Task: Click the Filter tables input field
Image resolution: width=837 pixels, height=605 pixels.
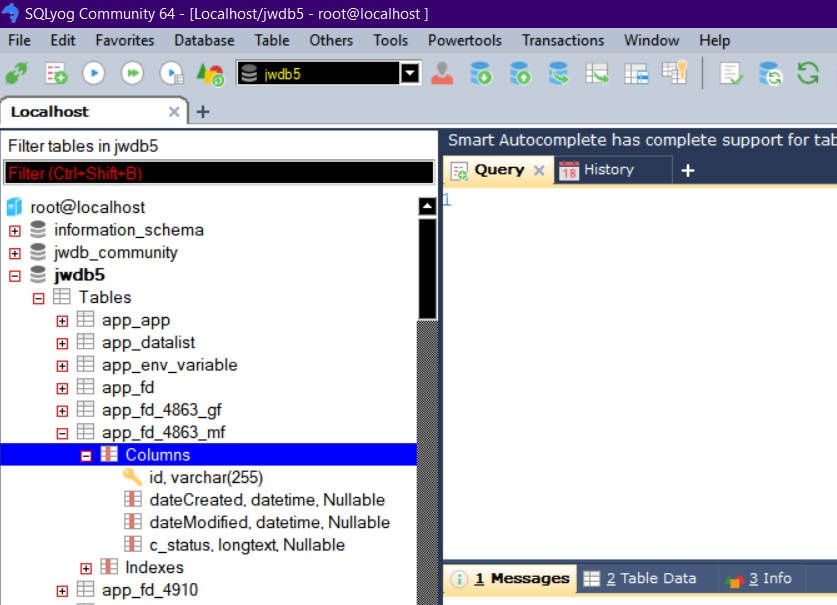Action: point(218,173)
